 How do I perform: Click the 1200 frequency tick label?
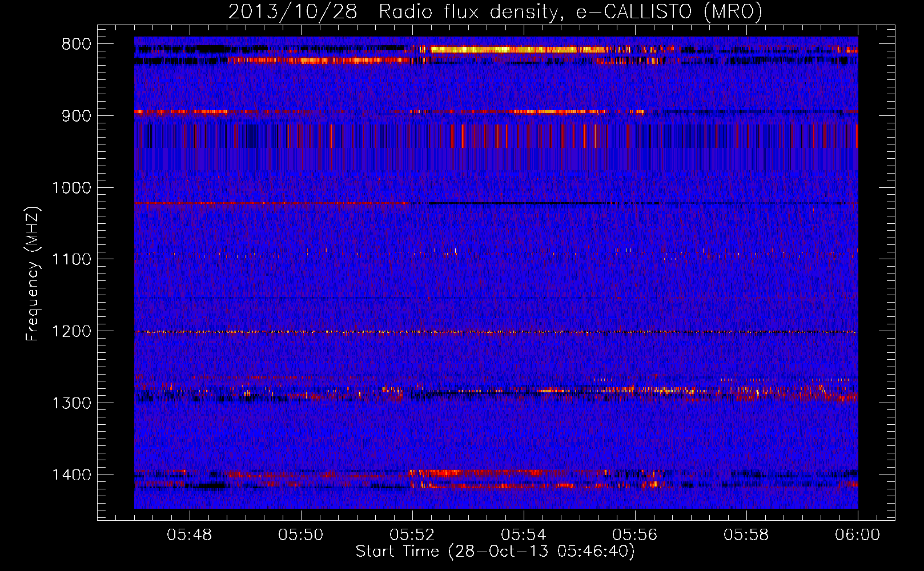(x=71, y=332)
